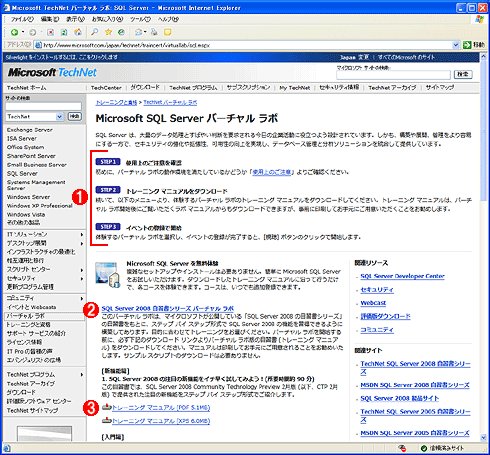Open the Search magnifier toolbar icon

pyautogui.click(x=95, y=32)
